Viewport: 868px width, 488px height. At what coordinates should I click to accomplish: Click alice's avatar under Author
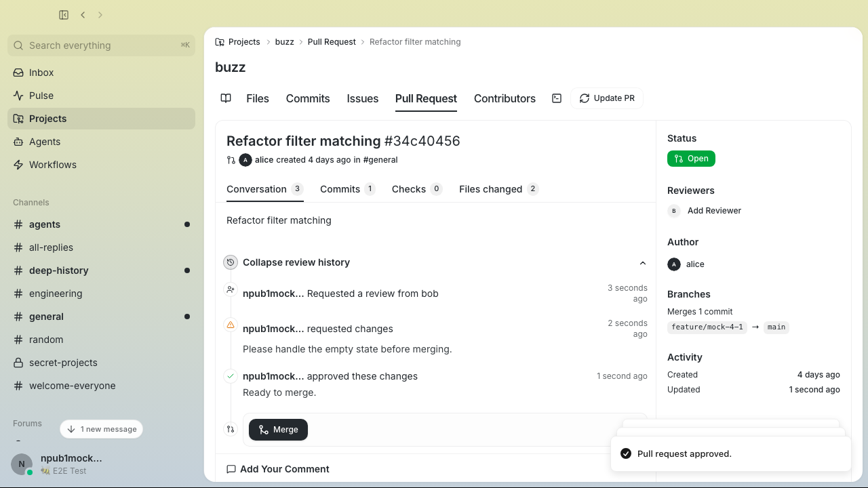click(674, 264)
